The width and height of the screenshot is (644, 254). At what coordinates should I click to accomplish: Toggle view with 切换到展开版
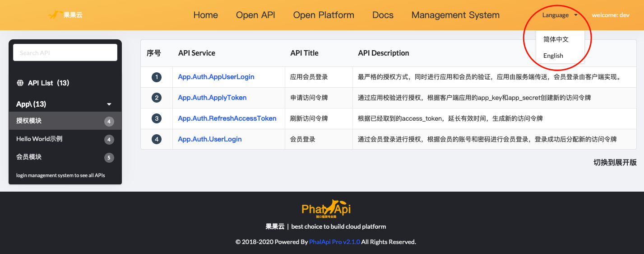(615, 163)
